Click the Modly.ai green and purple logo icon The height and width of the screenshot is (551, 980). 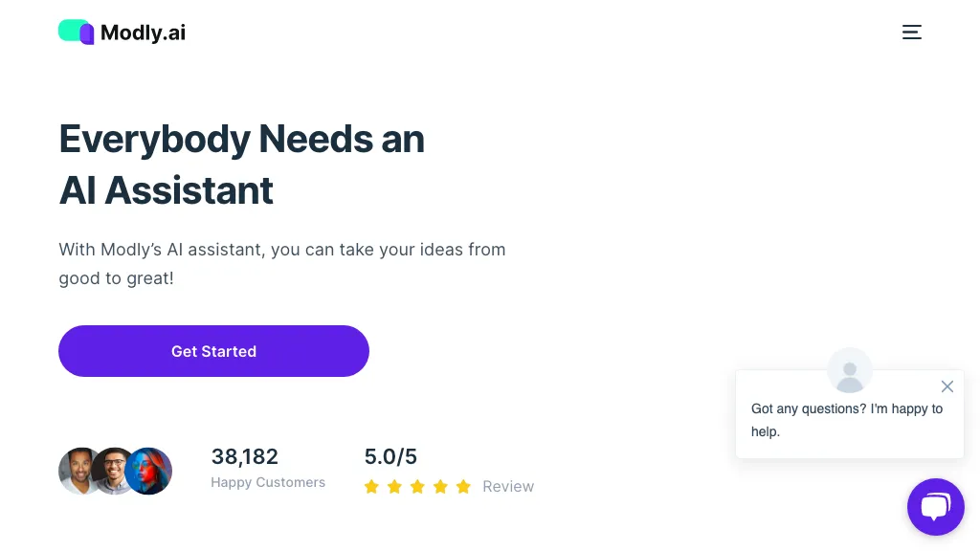tap(77, 33)
